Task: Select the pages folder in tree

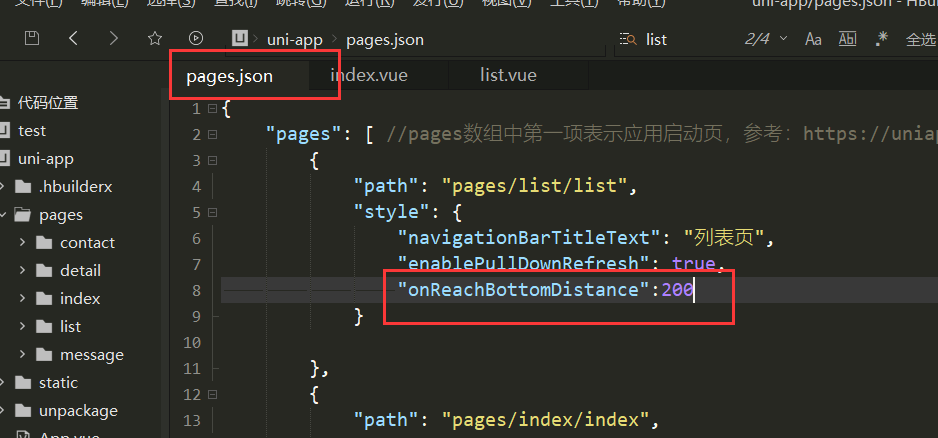Action: 60,215
